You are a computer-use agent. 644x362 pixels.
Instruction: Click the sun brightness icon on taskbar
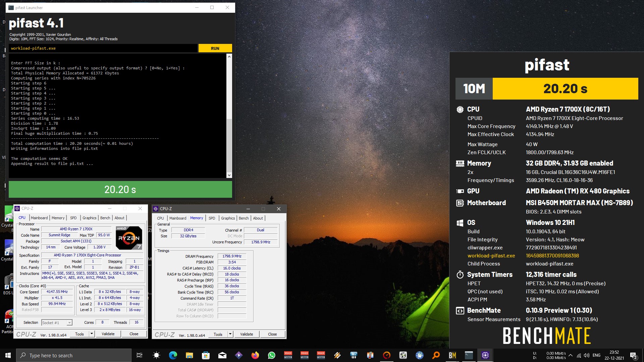[x=156, y=355]
